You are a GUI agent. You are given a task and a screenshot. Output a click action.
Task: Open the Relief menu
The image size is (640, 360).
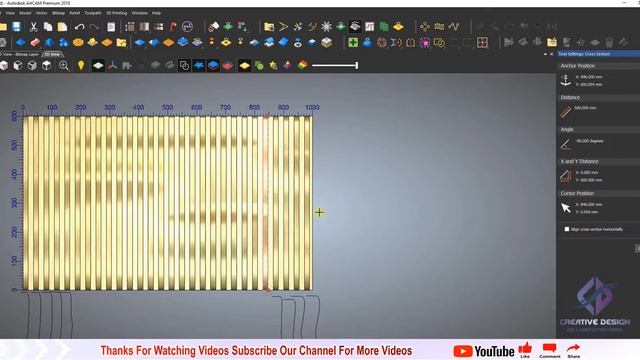[75, 13]
